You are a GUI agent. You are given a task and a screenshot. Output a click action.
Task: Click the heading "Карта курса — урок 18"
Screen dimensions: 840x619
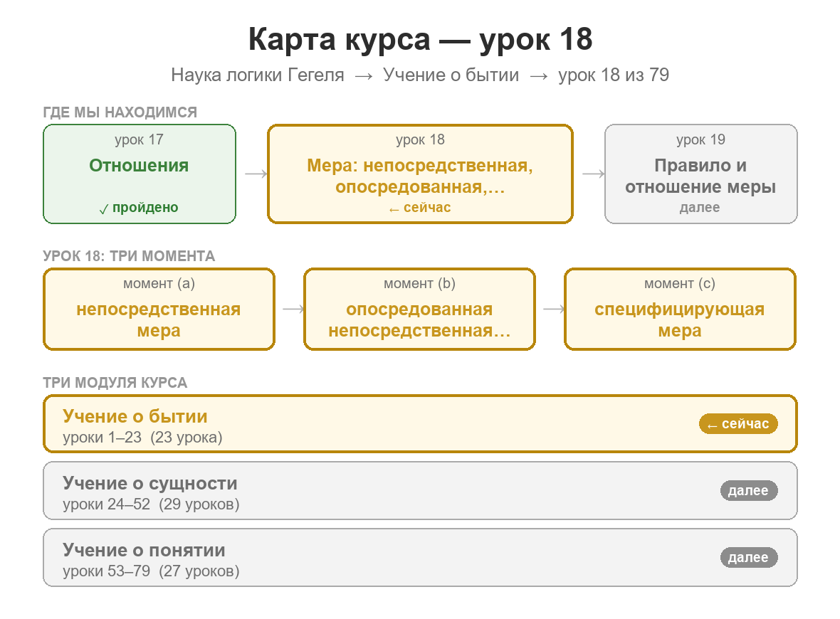(421, 39)
